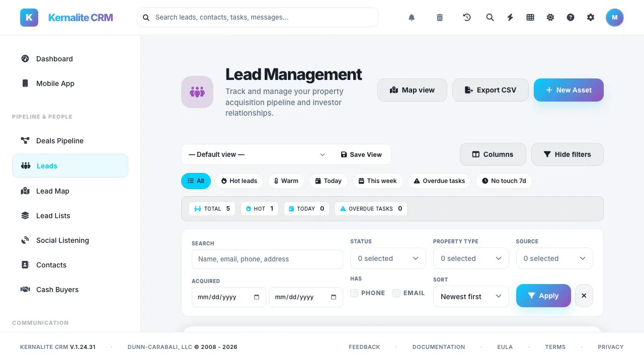Viewport: 644px width, 362px height.
Task: Click the magnifier icon in top toolbar
Action: (x=490, y=18)
